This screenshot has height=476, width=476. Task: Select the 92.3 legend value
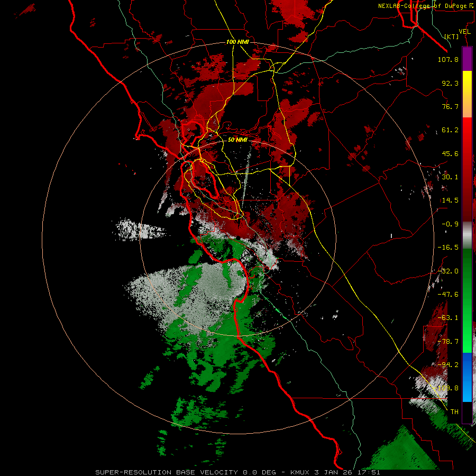(x=450, y=83)
